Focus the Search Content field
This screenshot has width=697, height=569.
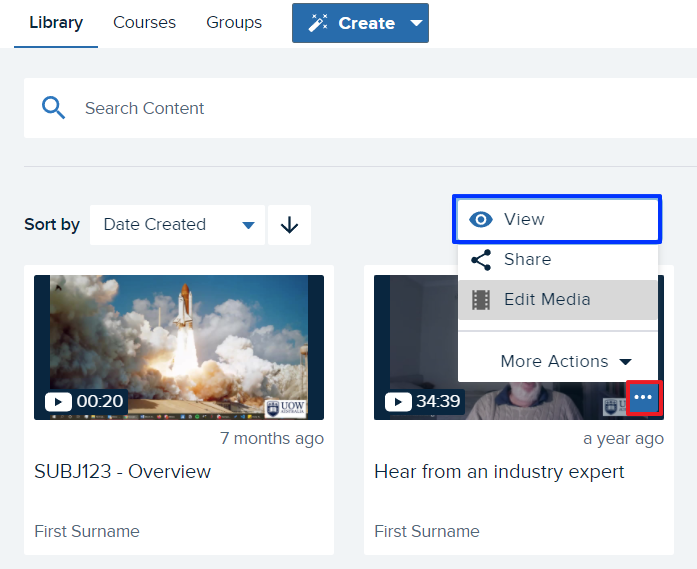coord(360,108)
